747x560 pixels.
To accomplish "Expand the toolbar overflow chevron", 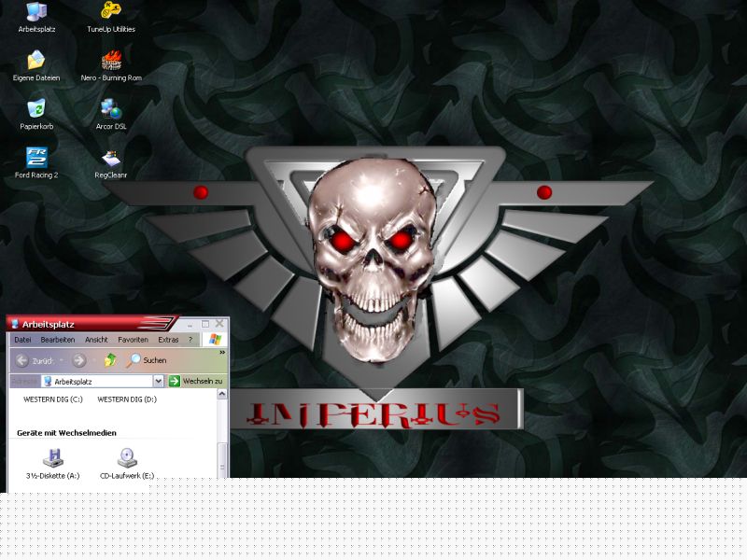I will point(222,353).
